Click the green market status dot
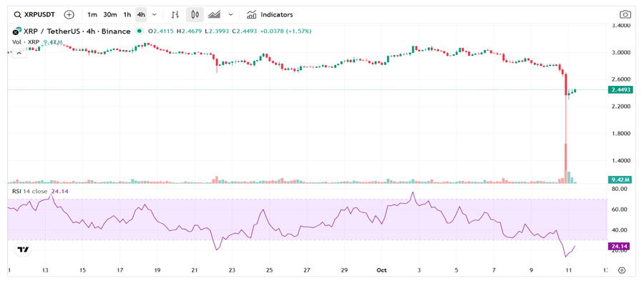644x286 pixels. 139,31
